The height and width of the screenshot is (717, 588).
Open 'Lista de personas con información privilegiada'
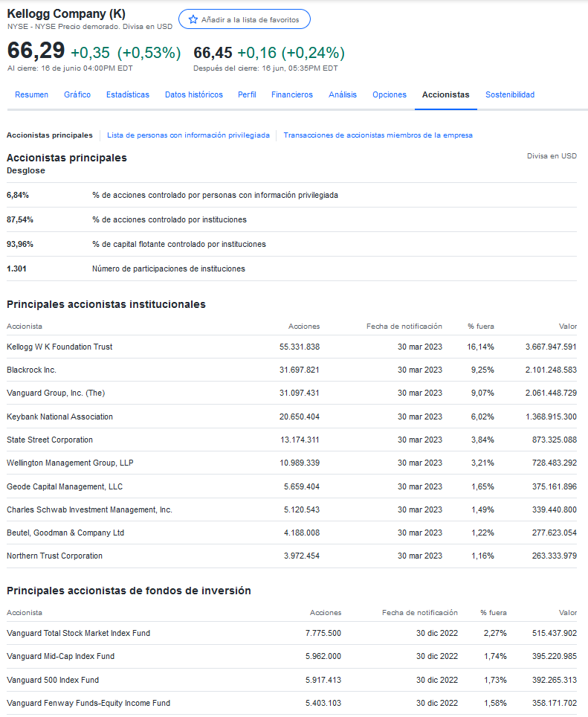(188, 135)
